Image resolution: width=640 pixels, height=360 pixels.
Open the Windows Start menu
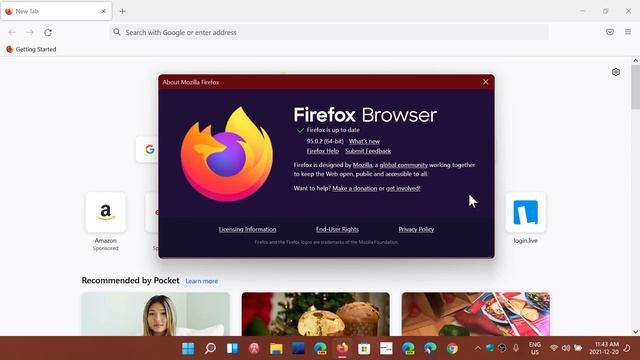pos(188,348)
